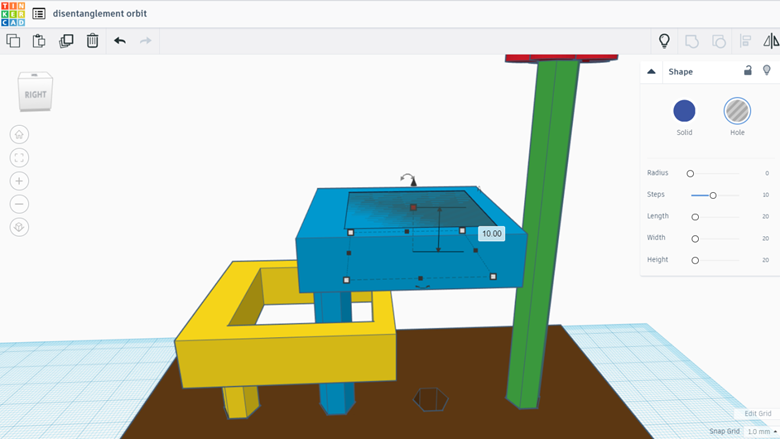Open the Snap Grid dropdown
This screenshot has height=439, width=780.
tap(762, 432)
